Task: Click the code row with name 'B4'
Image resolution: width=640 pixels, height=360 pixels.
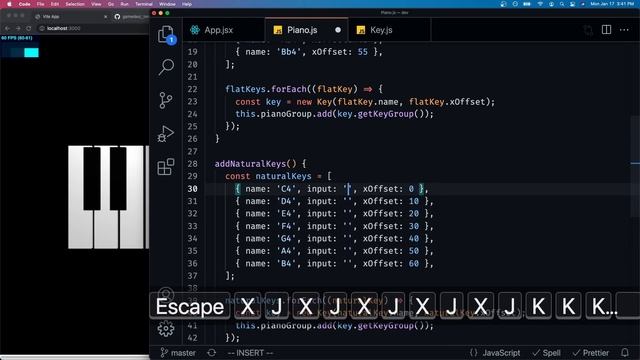Action: (334, 263)
